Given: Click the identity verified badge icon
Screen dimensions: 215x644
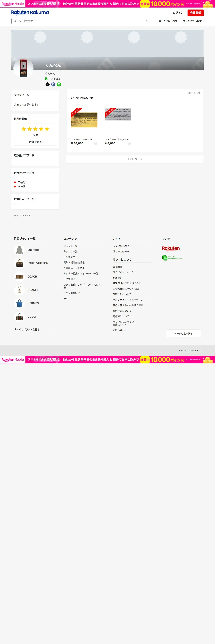Looking at the screenshot, I should tap(47, 79).
